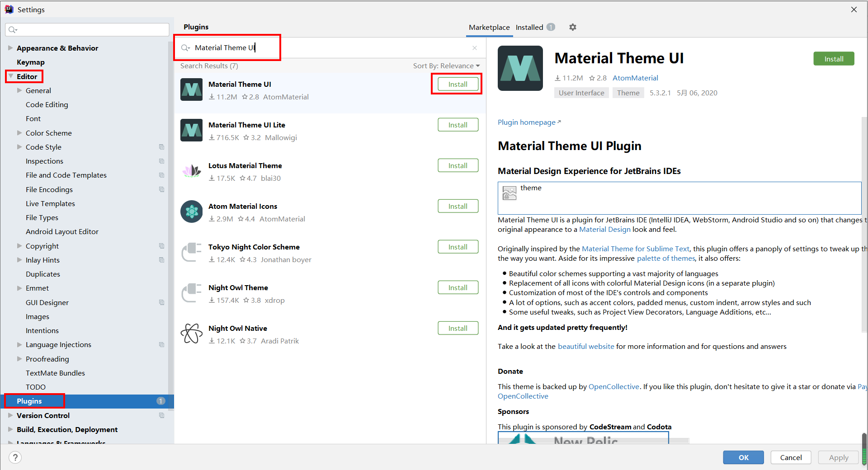This screenshot has width=868, height=470.
Task: Expand Appearance & Behavior section
Action: pyautogui.click(x=10, y=48)
